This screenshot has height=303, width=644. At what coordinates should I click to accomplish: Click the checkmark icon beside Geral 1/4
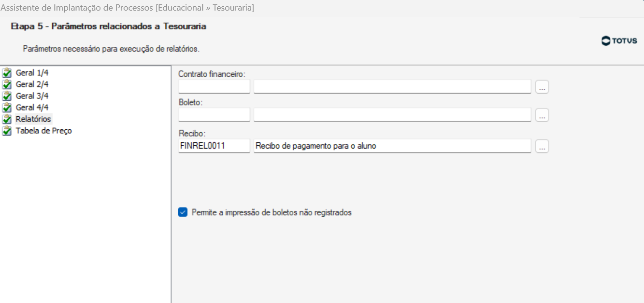point(7,73)
